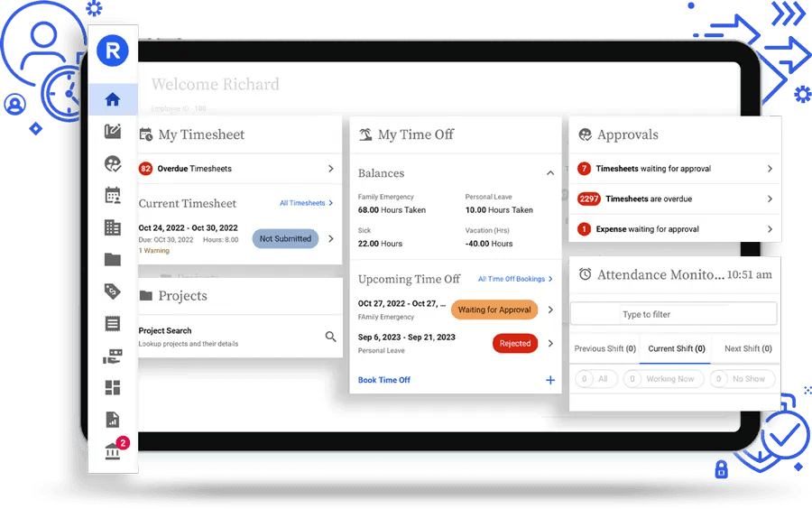Click the Not Submitted status badge
The width and height of the screenshot is (812, 509).
[285, 239]
